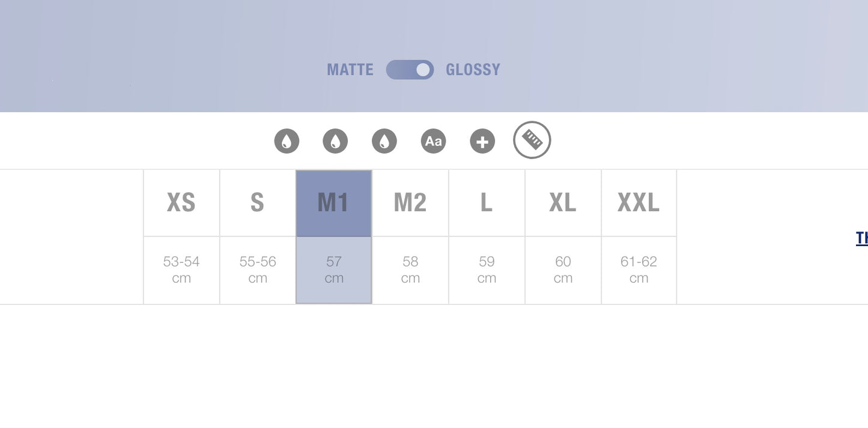This screenshot has height=428, width=868.
Task: Choose the MATTE finish label
Action: (x=350, y=70)
